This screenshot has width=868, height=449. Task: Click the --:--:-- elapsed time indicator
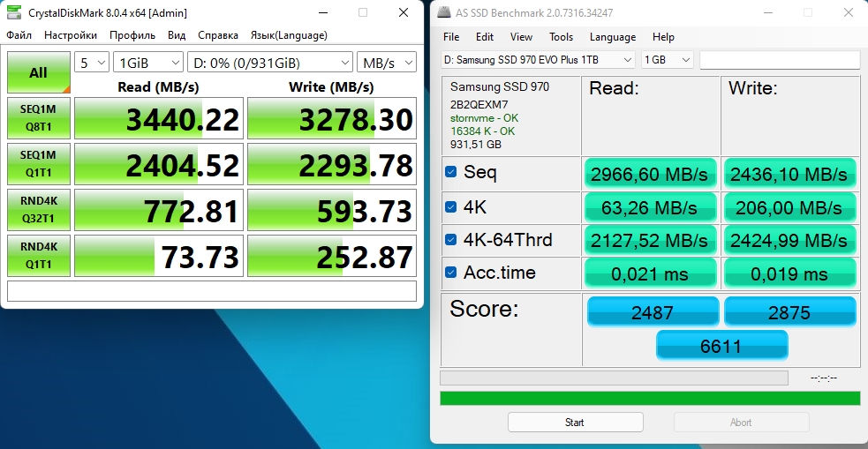824,378
